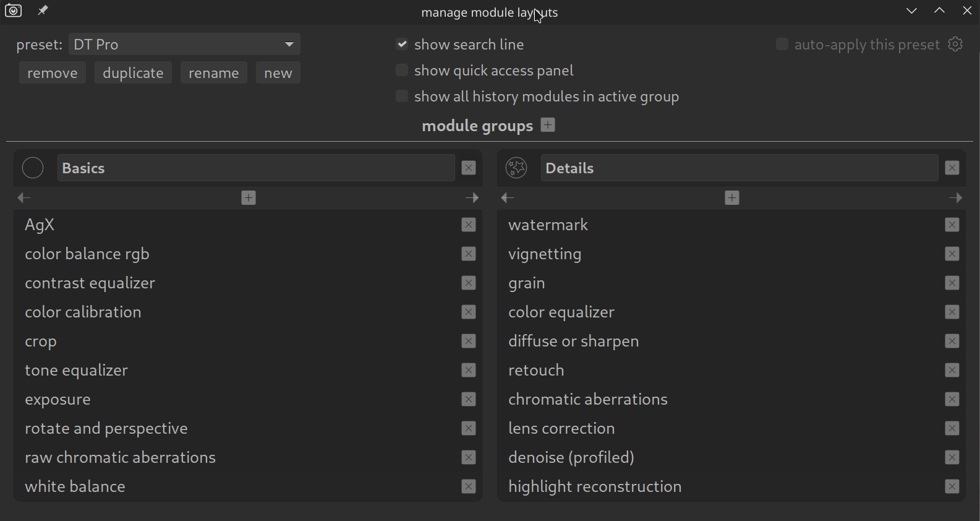The image size is (980, 521).
Task: Move the Details group left with arrow
Action: click(508, 198)
